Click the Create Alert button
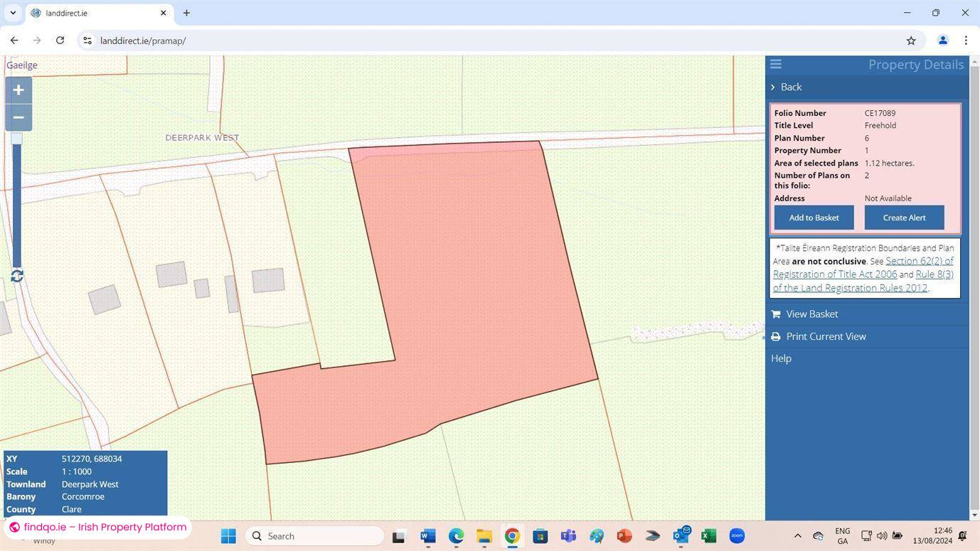The height and width of the screenshot is (551, 980). 904,218
